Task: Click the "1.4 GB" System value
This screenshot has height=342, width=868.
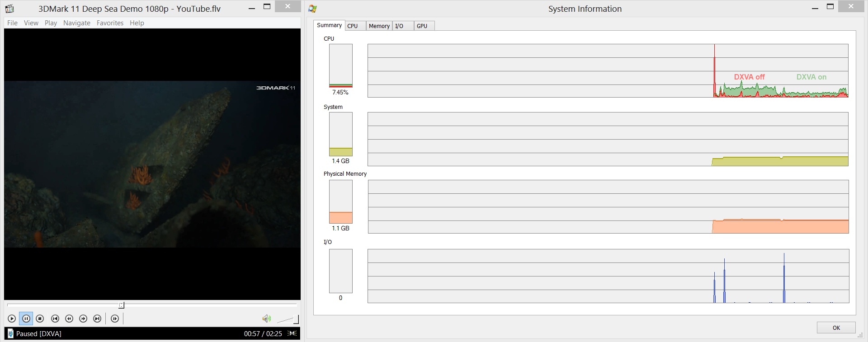Action: [340, 161]
